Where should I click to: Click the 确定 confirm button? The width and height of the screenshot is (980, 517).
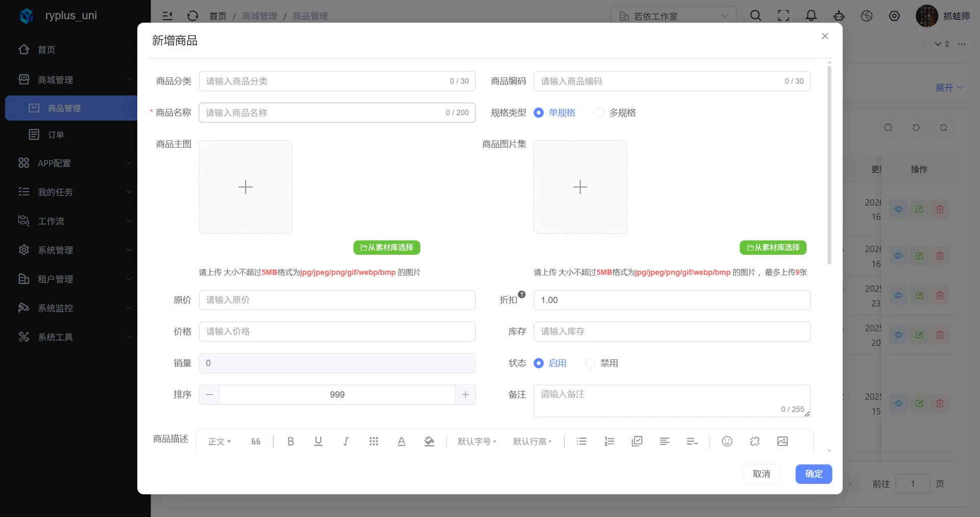[814, 474]
